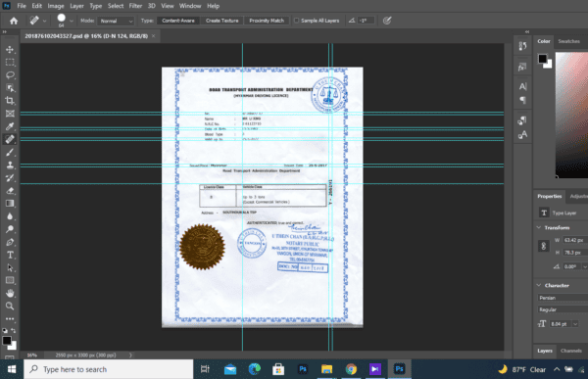The image size is (588, 379).
Task: Select the Move tool
Action: click(10, 50)
